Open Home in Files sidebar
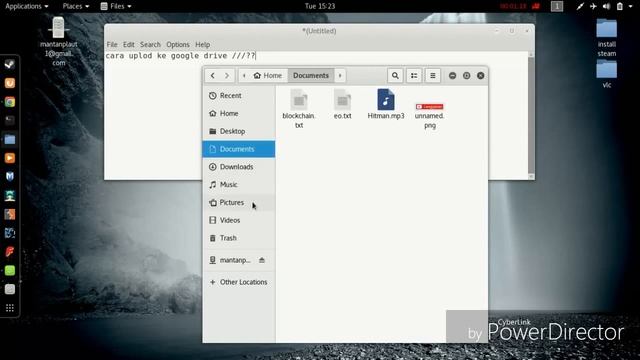This screenshot has height=360, width=640. (x=239, y=113)
